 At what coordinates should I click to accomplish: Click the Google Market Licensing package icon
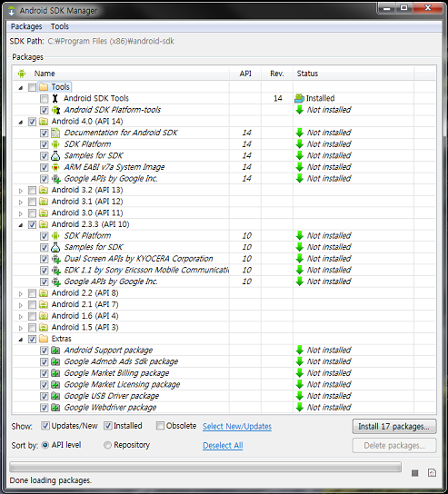(x=55, y=385)
